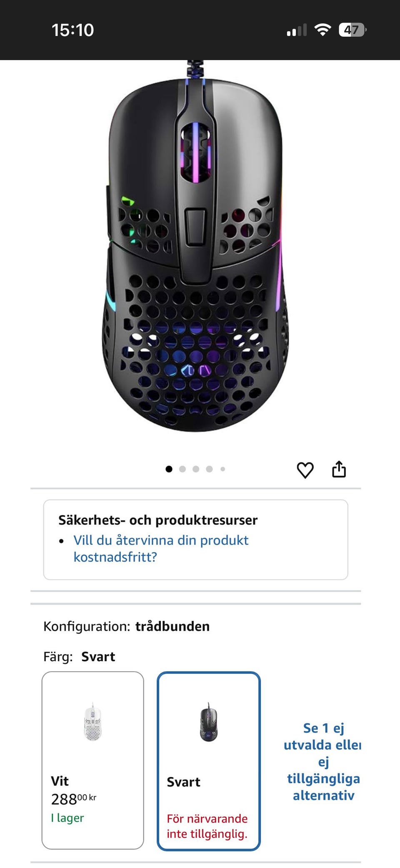The width and height of the screenshot is (400, 868).
Task: Open the main black mouse product image
Action: [x=195, y=246]
